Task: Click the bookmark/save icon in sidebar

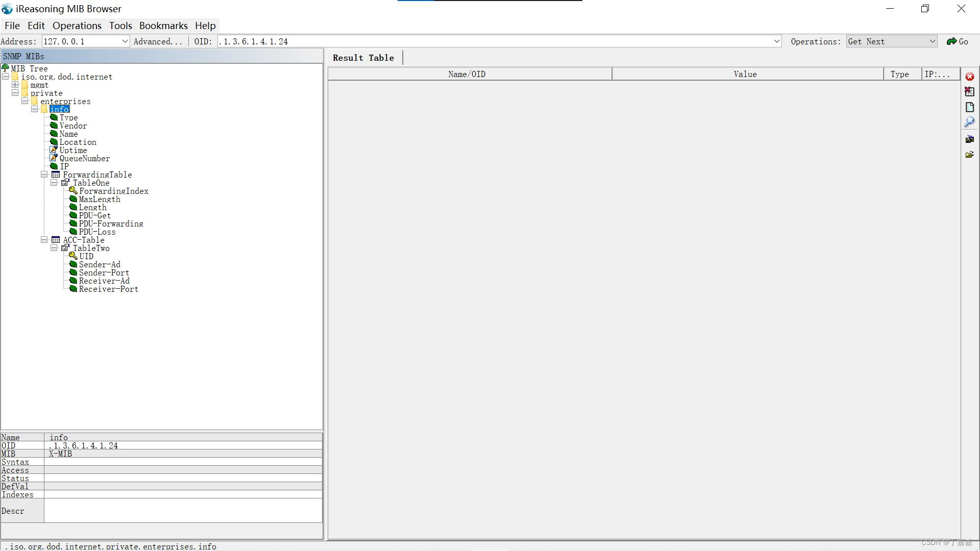Action: [970, 139]
